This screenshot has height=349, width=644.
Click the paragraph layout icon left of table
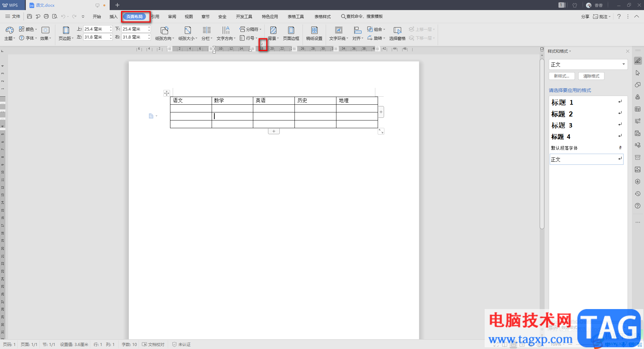151,116
